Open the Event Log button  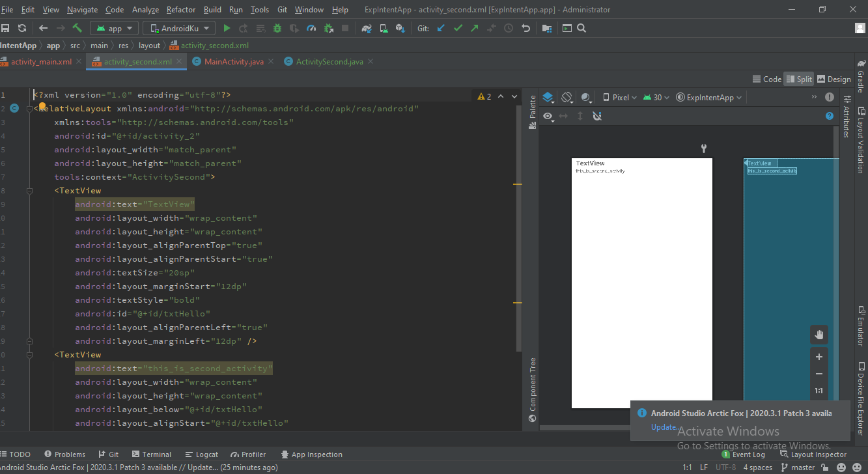click(744, 454)
